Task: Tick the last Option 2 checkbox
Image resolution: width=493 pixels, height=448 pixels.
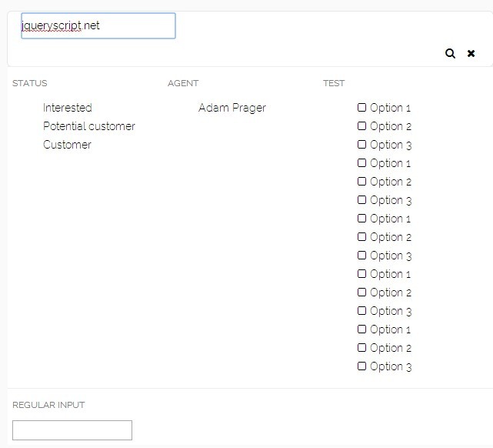Action: point(362,348)
